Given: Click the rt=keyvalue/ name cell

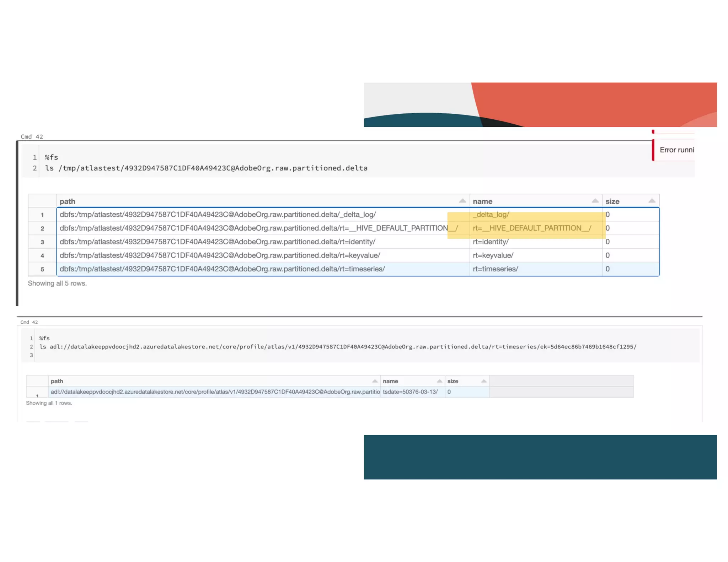Looking at the screenshot, I should [493, 255].
